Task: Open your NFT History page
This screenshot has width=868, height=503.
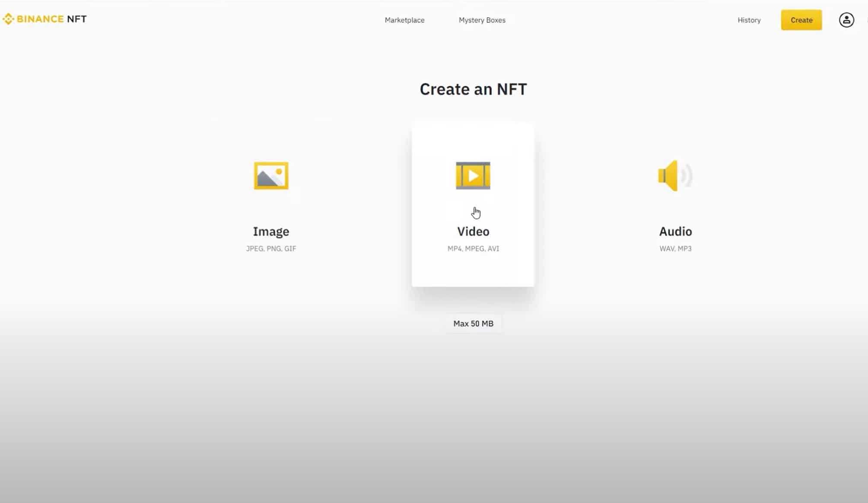Action: pyautogui.click(x=749, y=20)
